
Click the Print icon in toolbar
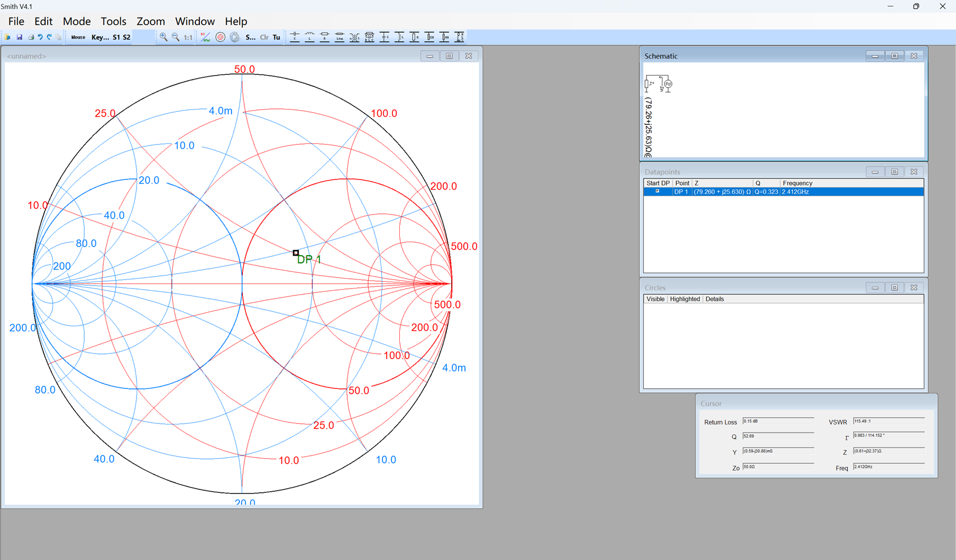point(31,37)
